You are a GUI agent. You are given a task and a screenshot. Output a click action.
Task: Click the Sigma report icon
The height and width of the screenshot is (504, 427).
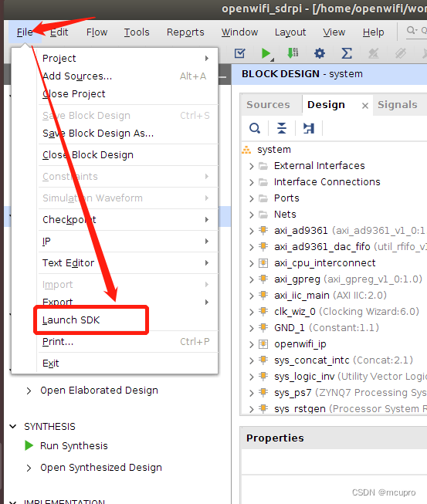(x=346, y=53)
